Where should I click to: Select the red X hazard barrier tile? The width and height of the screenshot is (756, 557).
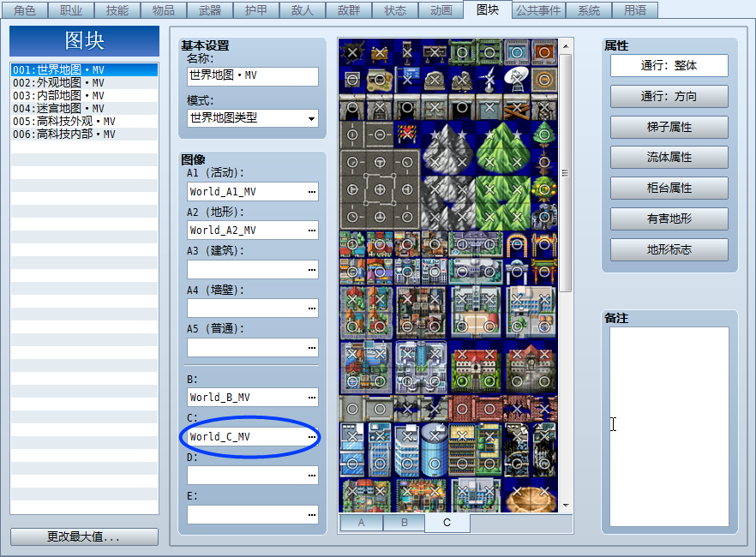[407, 135]
